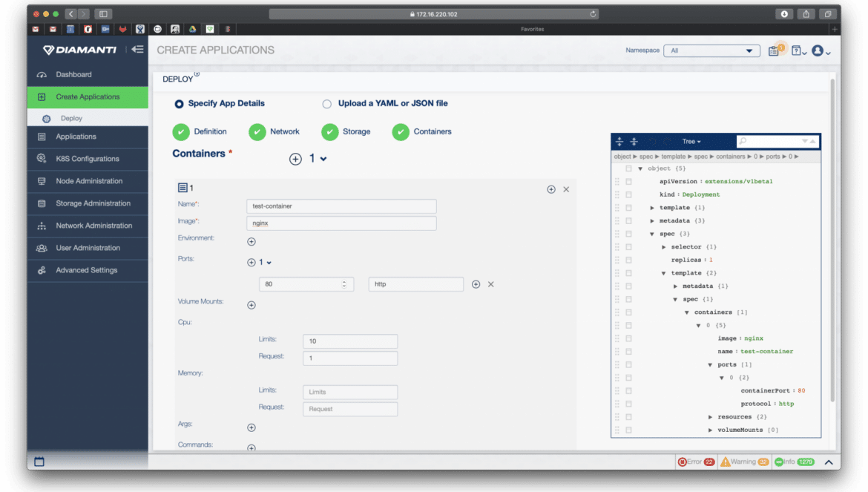
Task: Open Storage Administration in the sidebar
Action: tap(88, 203)
